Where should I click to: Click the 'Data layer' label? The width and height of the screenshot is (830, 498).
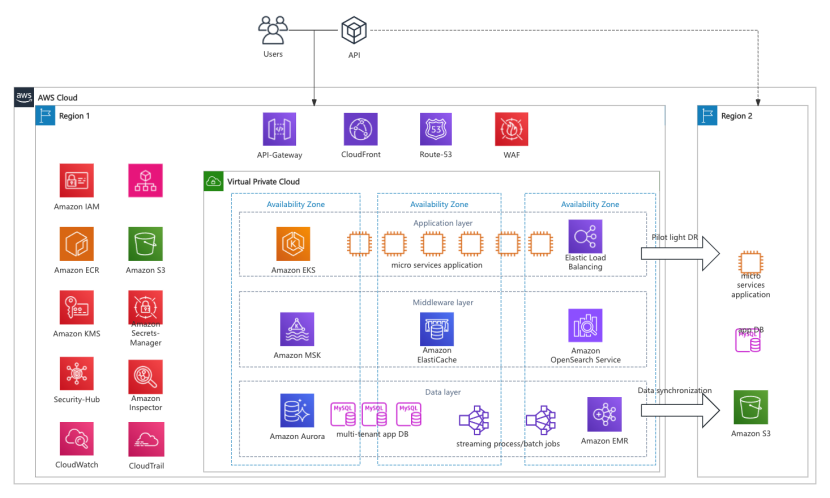coord(443,392)
